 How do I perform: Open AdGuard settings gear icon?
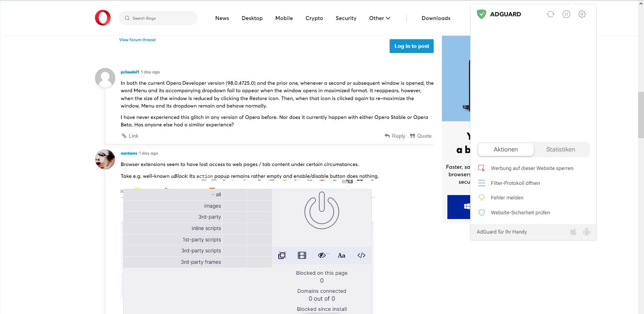(x=582, y=14)
